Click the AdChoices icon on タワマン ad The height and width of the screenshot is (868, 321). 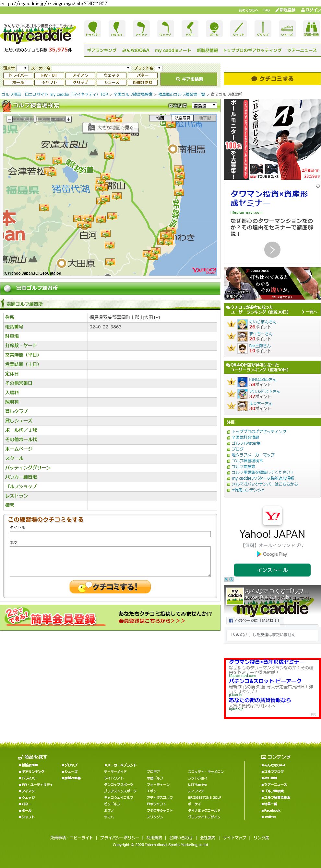[318, 186]
